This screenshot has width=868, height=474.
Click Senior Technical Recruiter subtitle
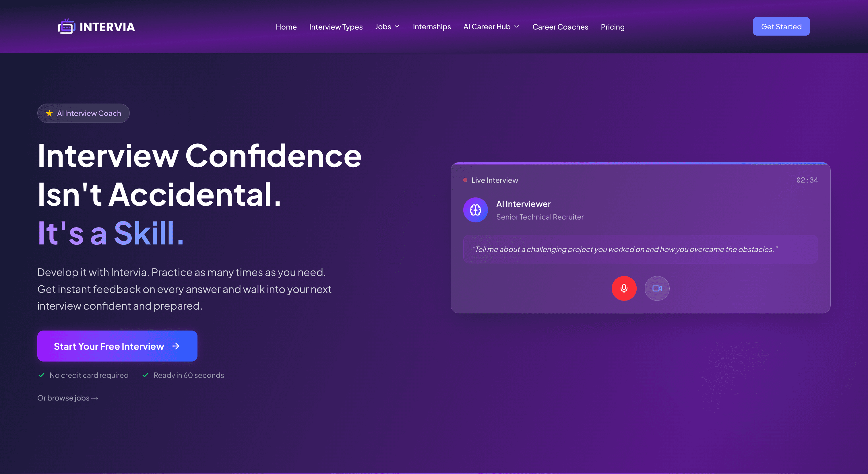540,217
